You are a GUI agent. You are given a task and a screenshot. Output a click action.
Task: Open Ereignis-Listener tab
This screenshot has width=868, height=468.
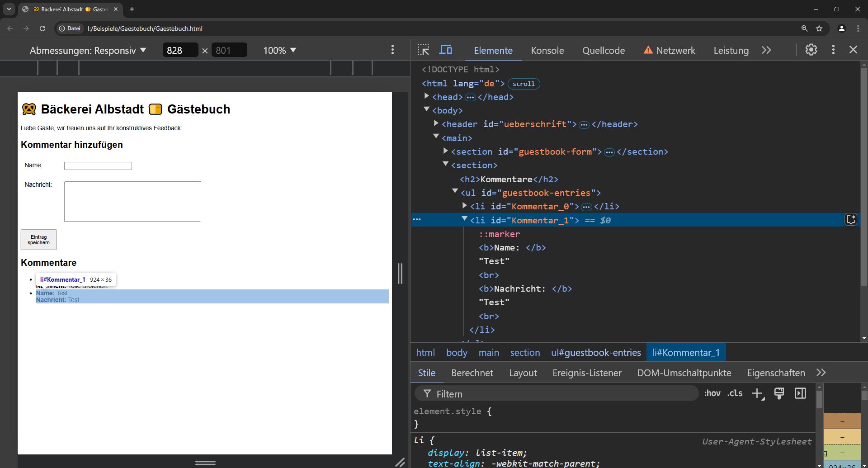coord(587,373)
